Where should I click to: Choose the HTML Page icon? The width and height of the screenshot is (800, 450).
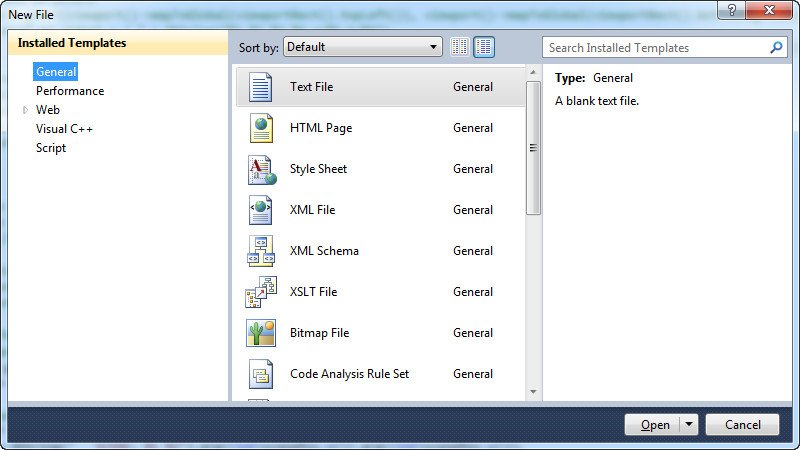pyautogui.click(x=261, y=128)
